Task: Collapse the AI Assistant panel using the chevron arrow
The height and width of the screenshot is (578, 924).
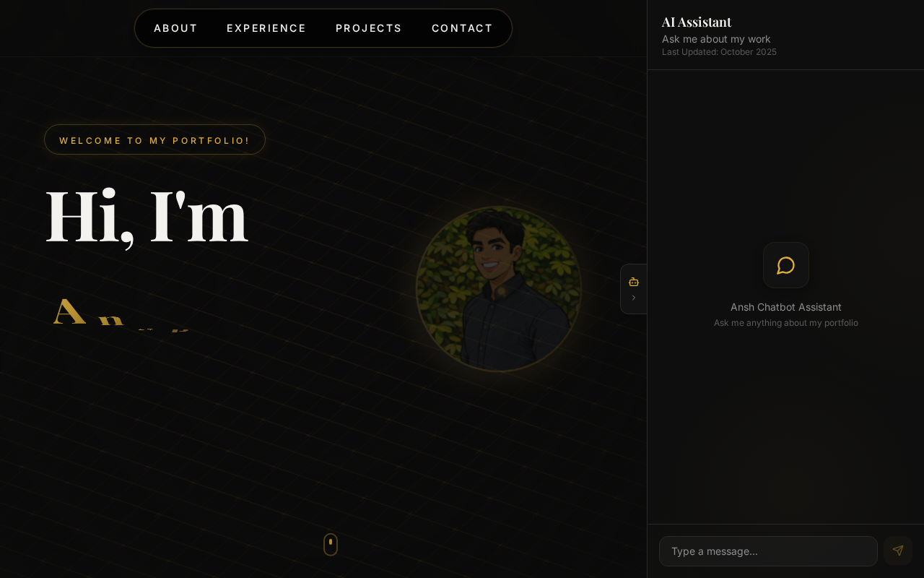Action: (x=634, y=298)
